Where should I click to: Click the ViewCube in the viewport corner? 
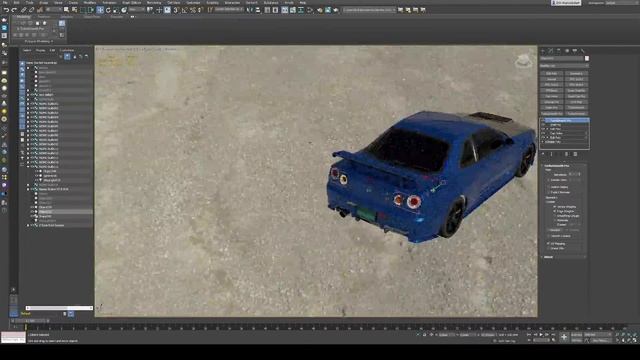(x=523, y=61)
